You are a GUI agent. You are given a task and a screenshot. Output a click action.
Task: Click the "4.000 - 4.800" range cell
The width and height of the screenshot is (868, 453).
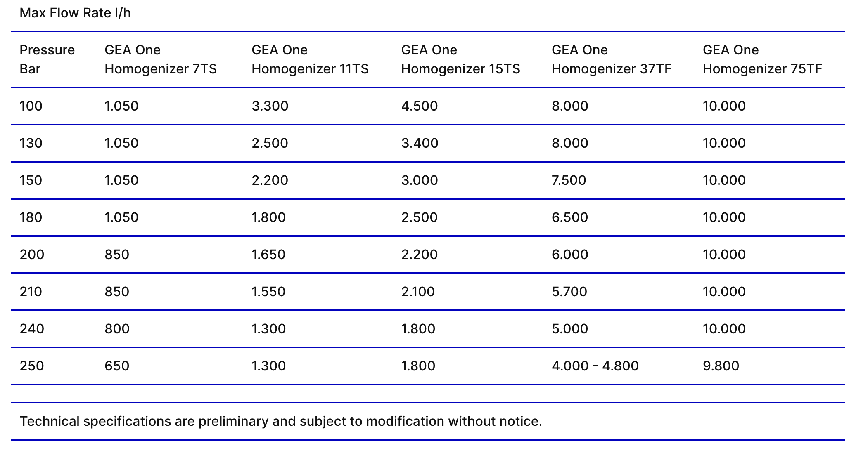(595, 366)
